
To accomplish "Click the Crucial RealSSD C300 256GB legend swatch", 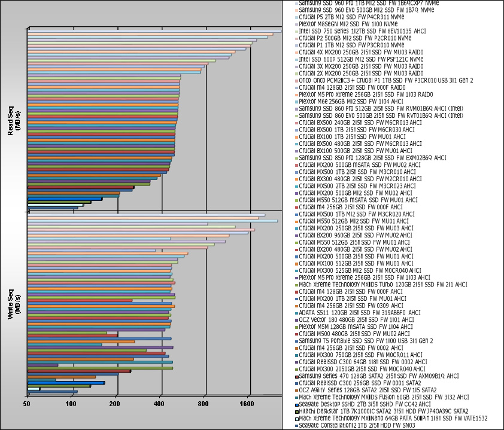I will coord(297,384).
